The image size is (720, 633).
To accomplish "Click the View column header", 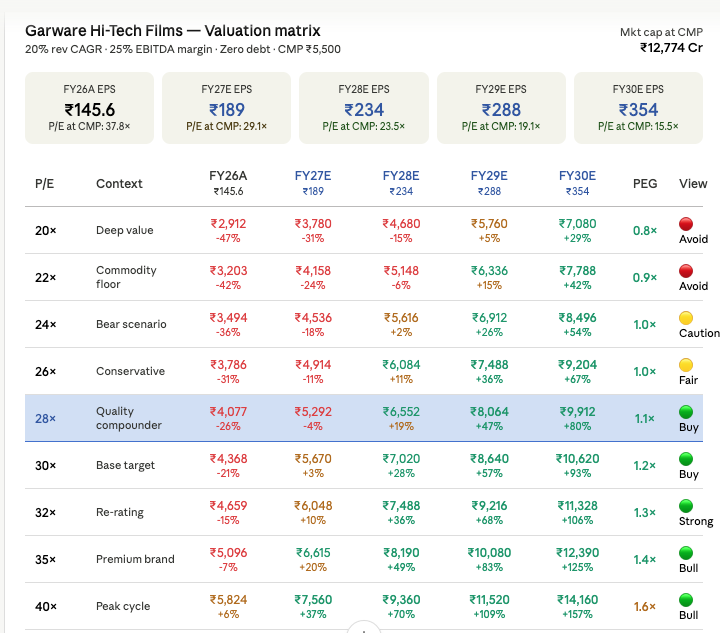I will (693, 184).
